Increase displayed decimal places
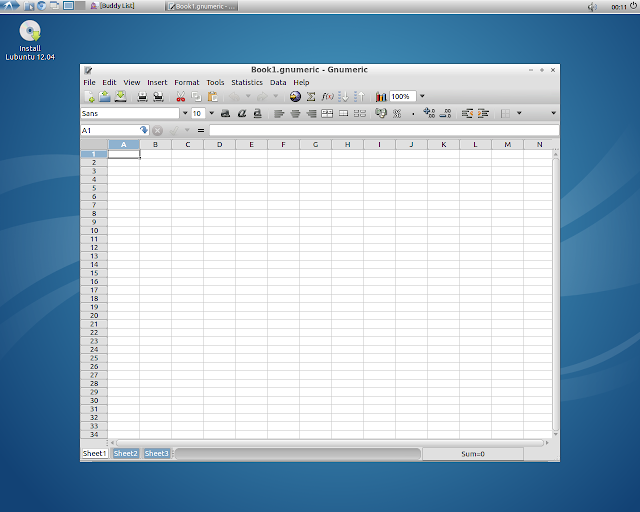Viewport: 640px width, 512px height. coord(429,113)
